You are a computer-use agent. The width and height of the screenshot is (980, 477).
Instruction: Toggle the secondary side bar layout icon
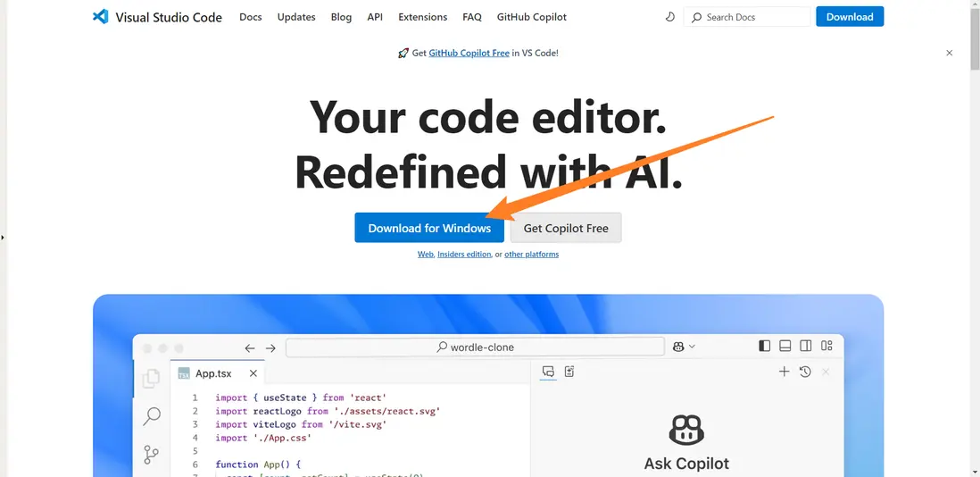click(806, 346)
